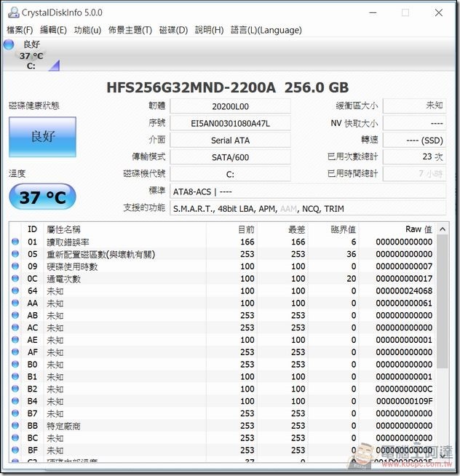460x476 pixels.
Task: Click the attribute list vertical scrollbar thumb
Action: [x=443, y=301]
